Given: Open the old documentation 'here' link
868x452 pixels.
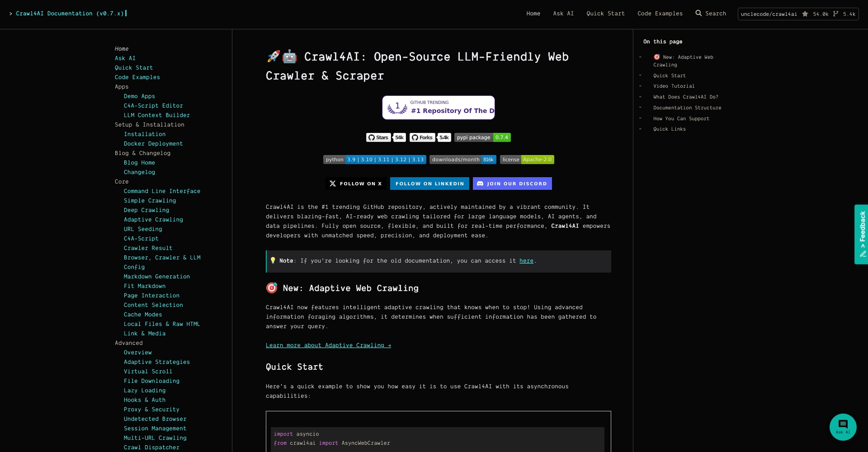Looking at the screenshot, I should pyautogui.click(x=526, y=261).
